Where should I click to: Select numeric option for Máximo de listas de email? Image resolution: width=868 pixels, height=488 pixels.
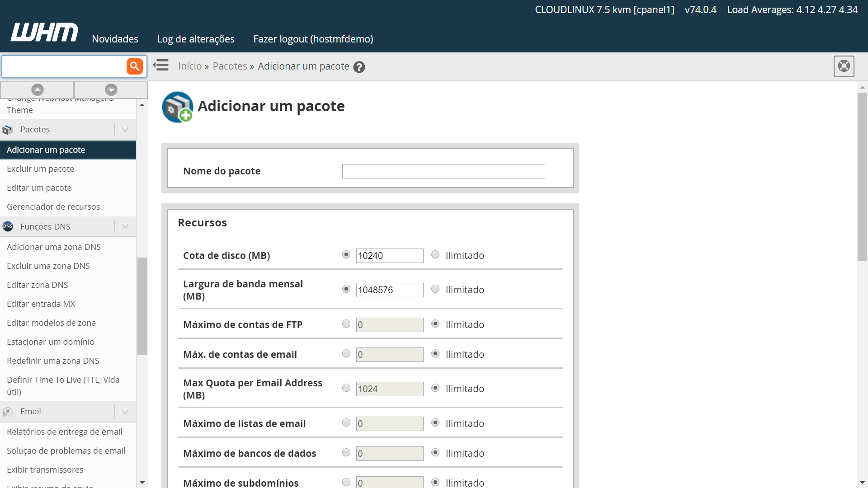346,422
